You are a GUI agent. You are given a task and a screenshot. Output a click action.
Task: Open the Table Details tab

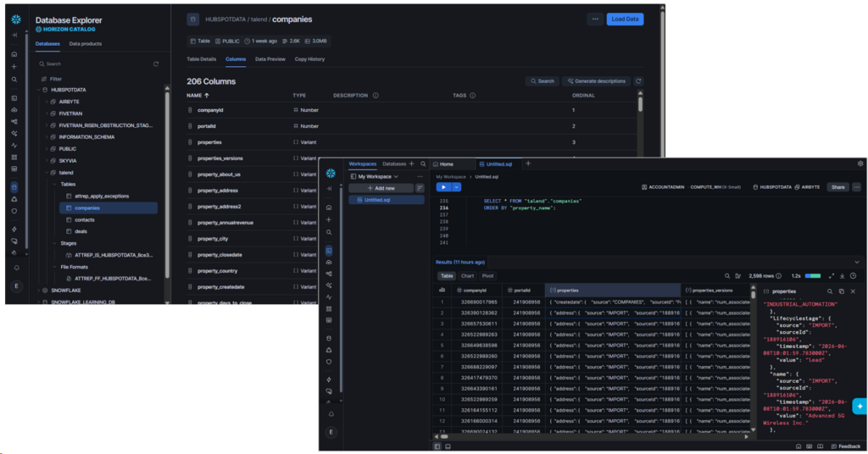[202, 59]
